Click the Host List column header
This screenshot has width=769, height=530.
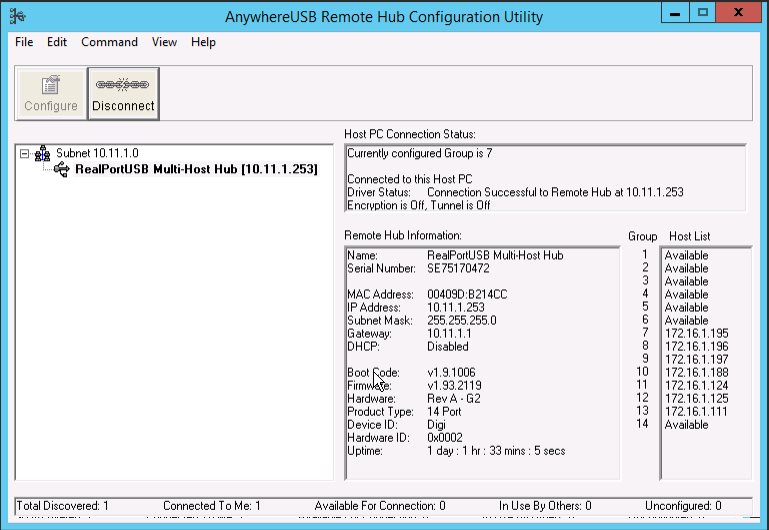tap(690, 236)
